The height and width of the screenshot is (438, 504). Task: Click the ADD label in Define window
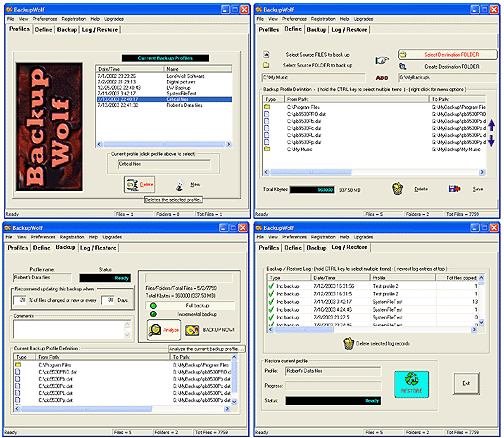click(382, 78)
